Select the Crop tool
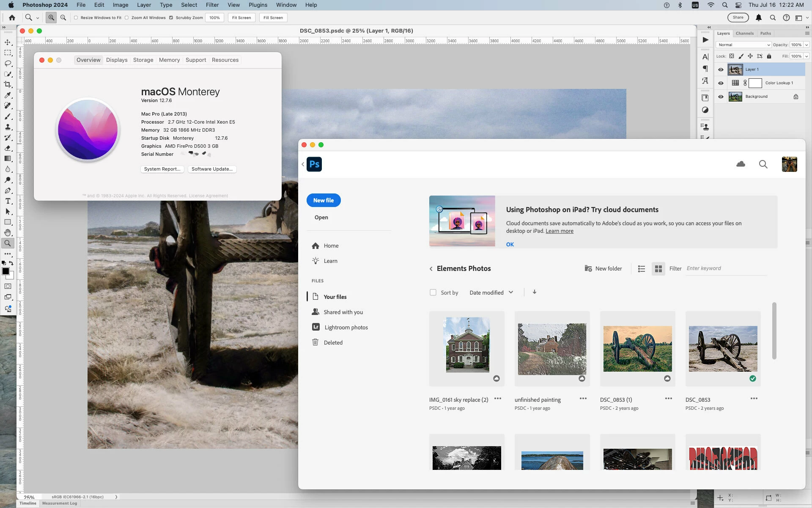Viewport: 812px width, 508px height. click(x=8, y=85)
